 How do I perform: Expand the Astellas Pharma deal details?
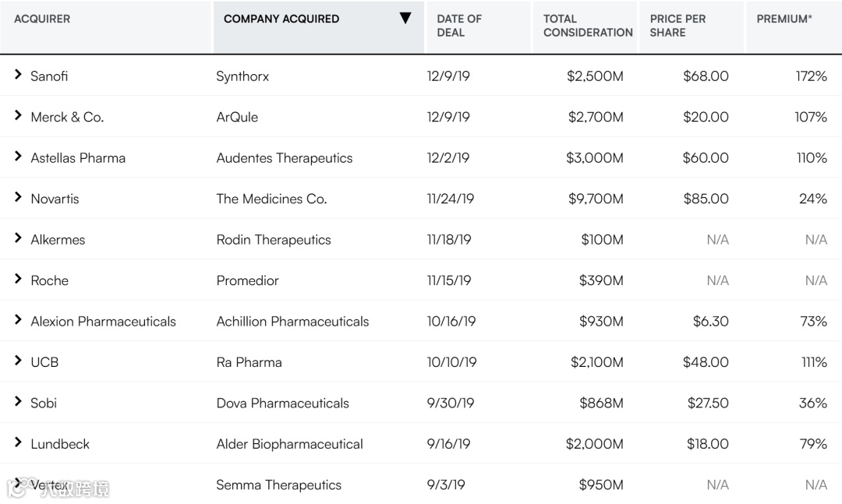18,157
